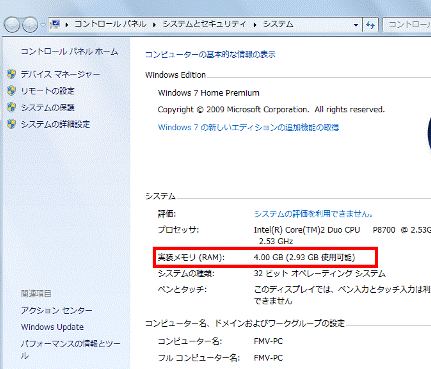431x369 pixels.
Task: Click the 評価 label
Action: [x=167, y=214]
